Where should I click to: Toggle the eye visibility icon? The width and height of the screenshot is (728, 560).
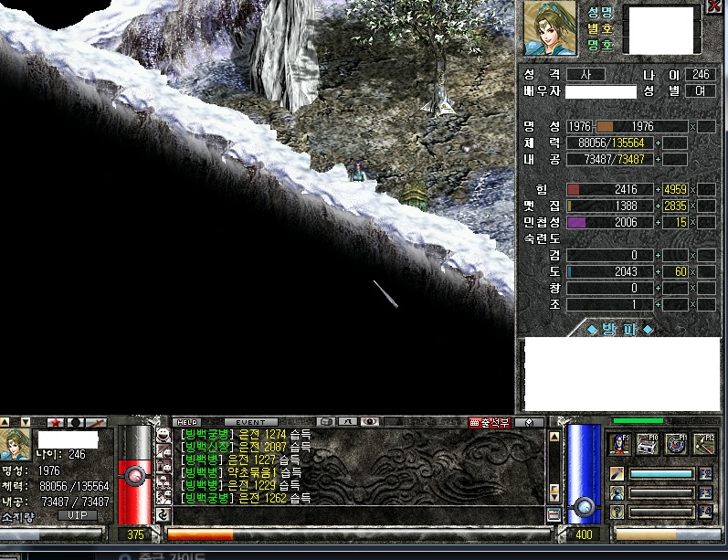[370, 422]
